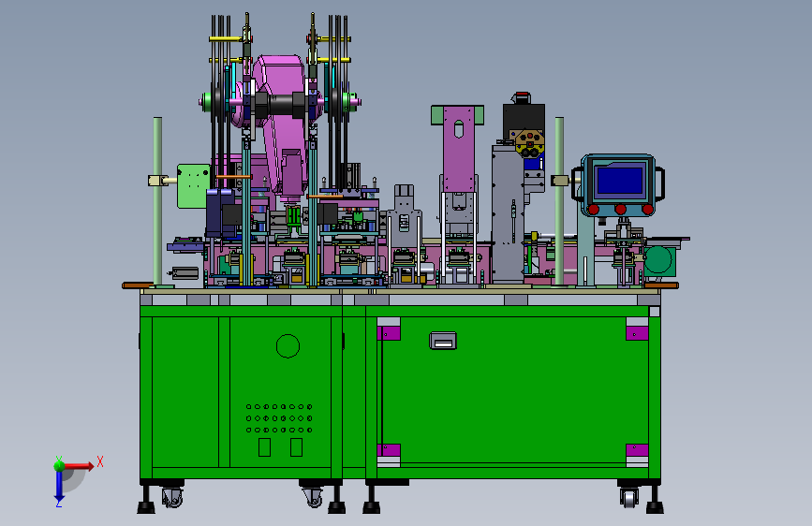This screenshot has width=812, height=526.
Task: Select the right rectangular cutout below the vent holes
Action: 296,447
